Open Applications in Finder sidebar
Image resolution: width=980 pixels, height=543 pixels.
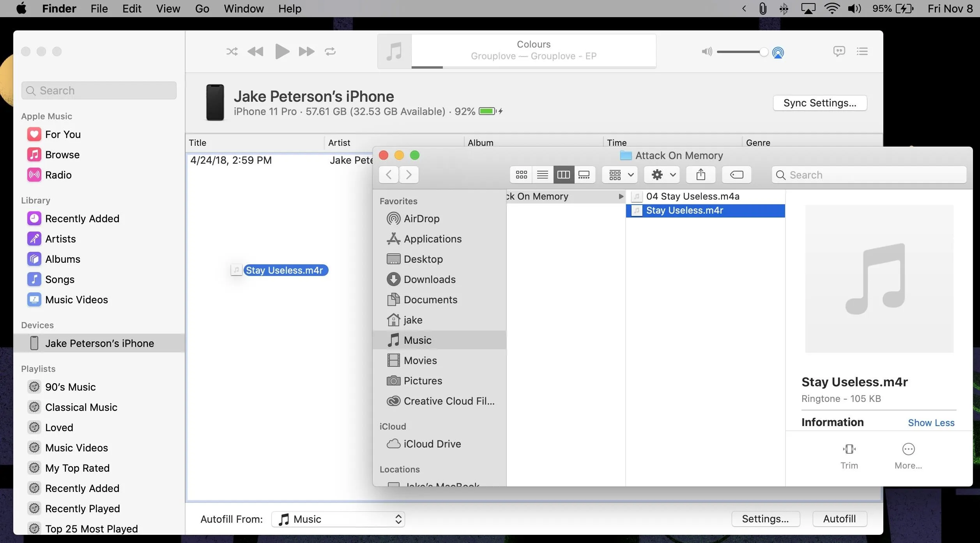424,239
